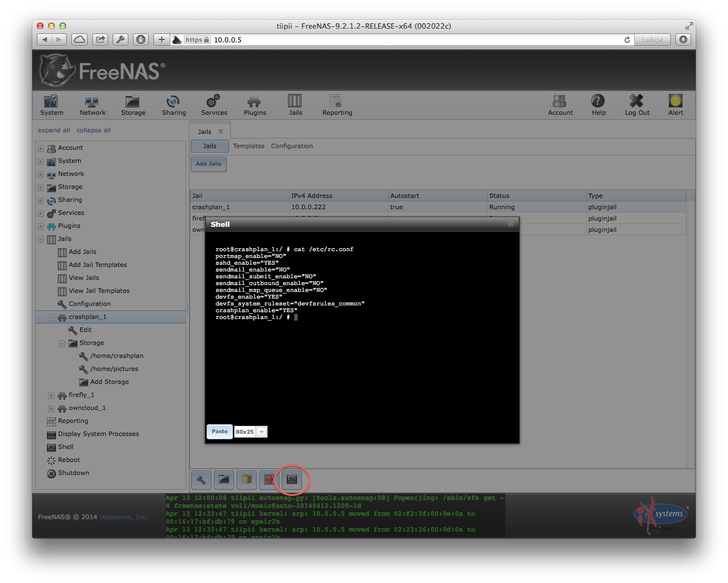Click Reboot in the sidebar tree
This screenshot has width=728, height=583.
[x=69, y=460]
